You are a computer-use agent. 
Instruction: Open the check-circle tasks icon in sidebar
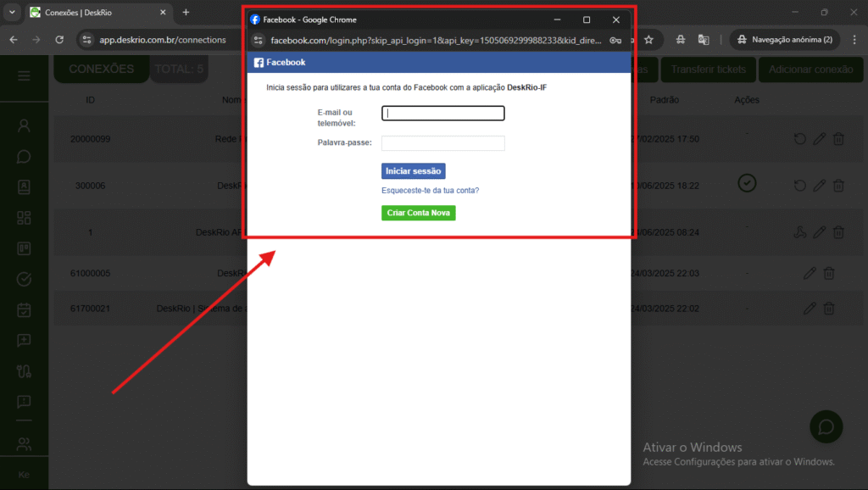(24, 279)
